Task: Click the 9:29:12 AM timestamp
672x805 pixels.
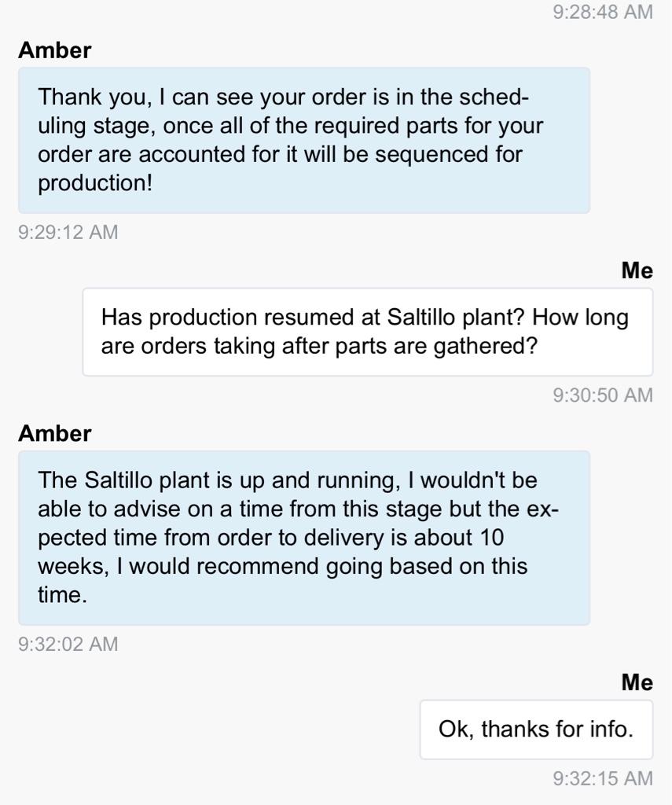Action: click(x=68, y=232)
